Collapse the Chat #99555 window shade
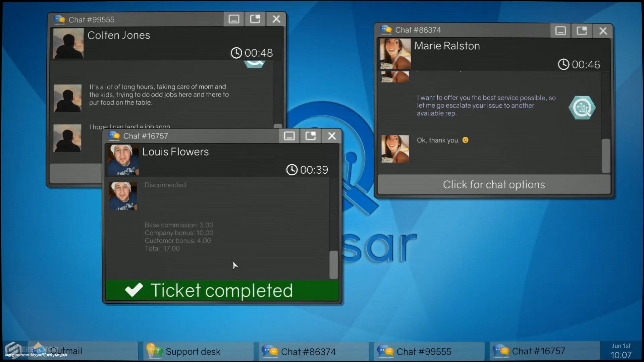This screenshot has width=644, height=362. (x=234, y=19)
